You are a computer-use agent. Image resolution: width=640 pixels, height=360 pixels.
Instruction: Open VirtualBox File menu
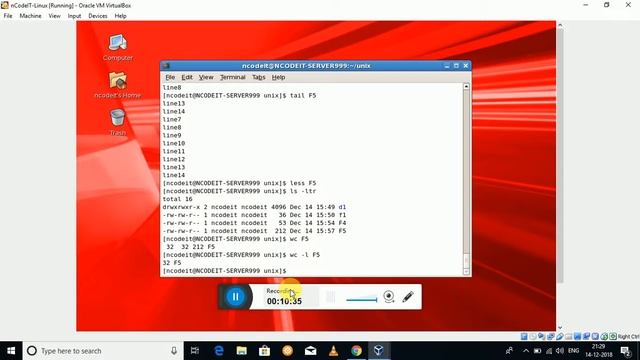(8, 16)
